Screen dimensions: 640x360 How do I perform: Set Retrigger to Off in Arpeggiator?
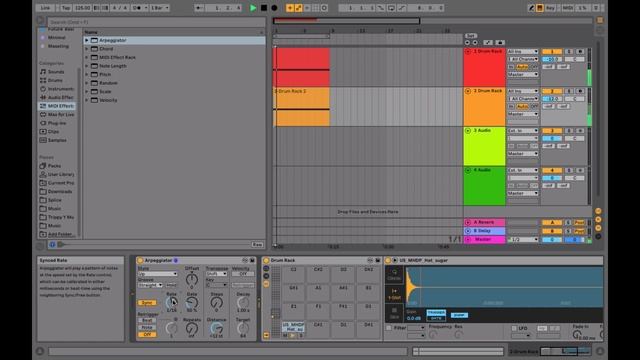[x=147, y=335]
